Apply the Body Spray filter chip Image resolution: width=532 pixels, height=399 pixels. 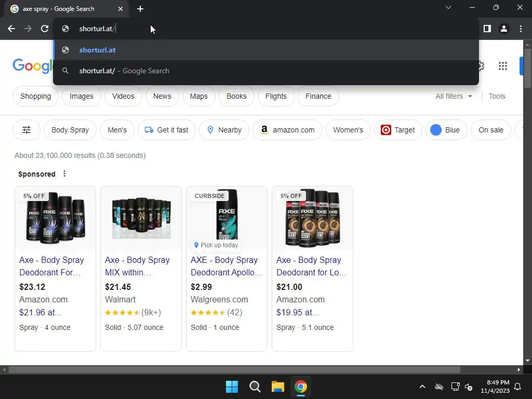point(70,129)
